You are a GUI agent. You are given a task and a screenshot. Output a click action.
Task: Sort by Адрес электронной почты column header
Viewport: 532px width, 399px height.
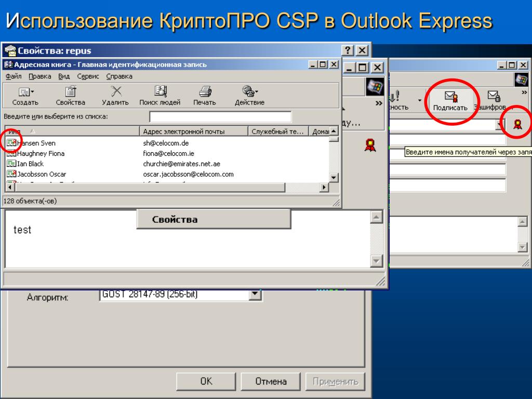point(194,131)
